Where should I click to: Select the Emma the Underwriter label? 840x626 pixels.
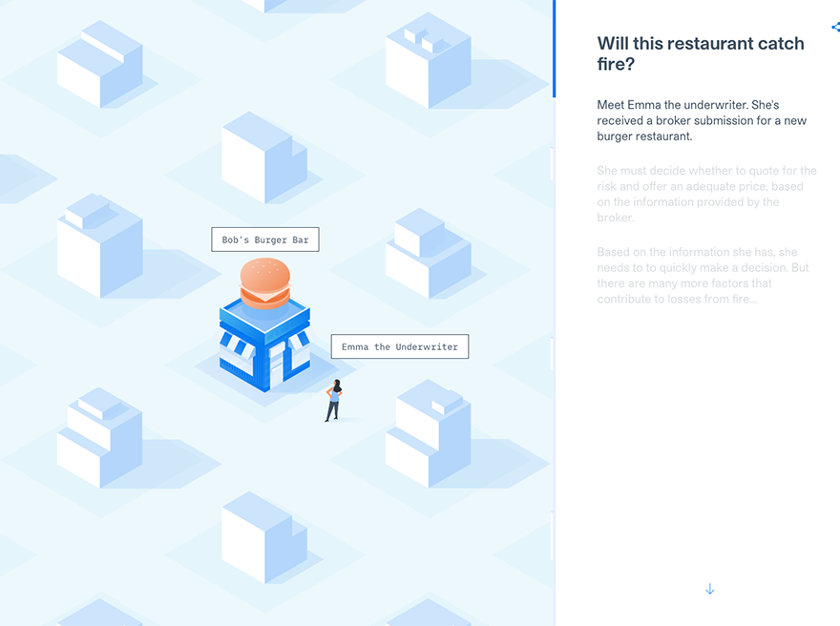tap(400, 346)
